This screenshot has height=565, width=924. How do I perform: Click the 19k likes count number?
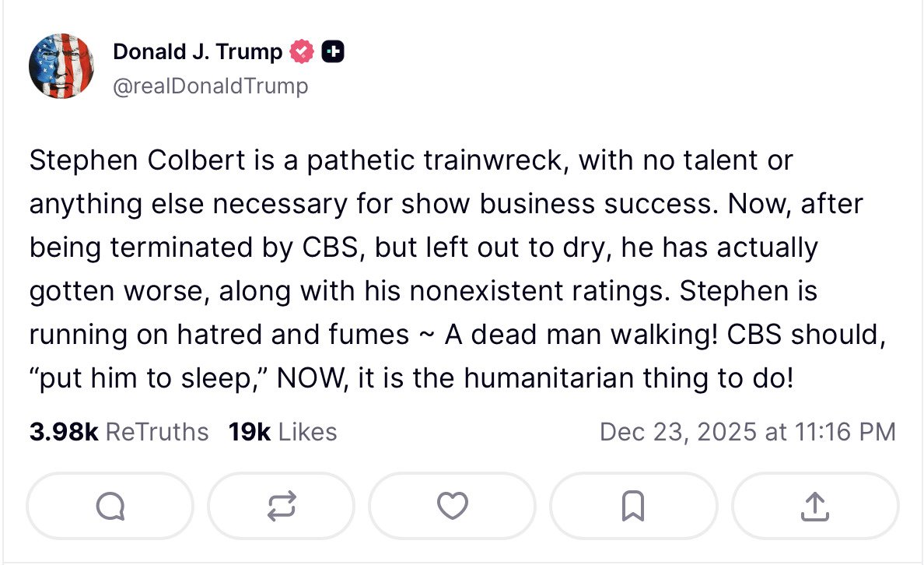click(249, 432)
